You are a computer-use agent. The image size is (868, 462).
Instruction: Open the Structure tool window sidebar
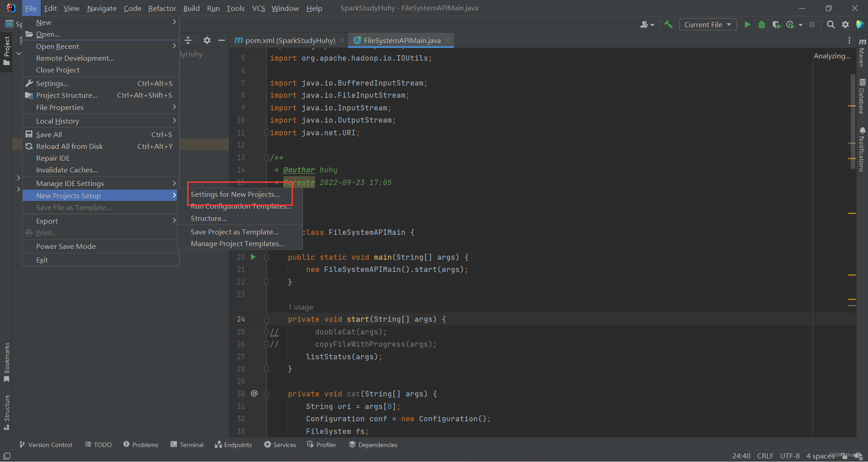(x=6, y=412)
